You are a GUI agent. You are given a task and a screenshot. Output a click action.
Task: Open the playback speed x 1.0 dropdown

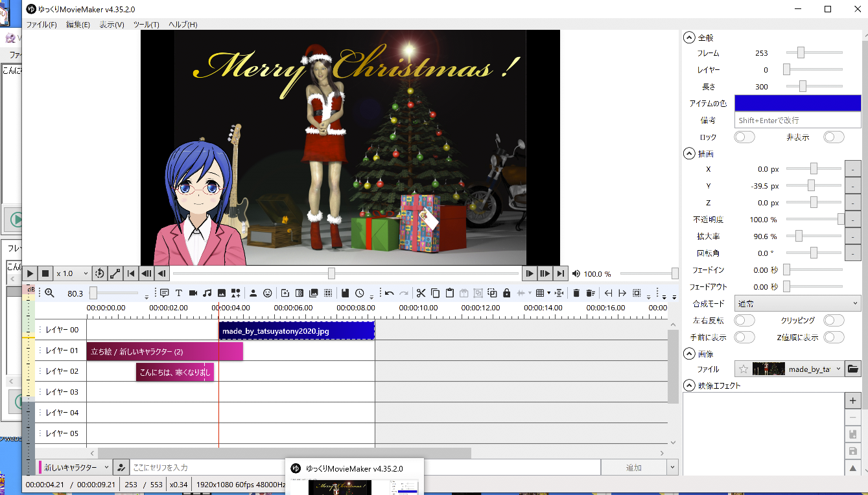tap(72, 273)
